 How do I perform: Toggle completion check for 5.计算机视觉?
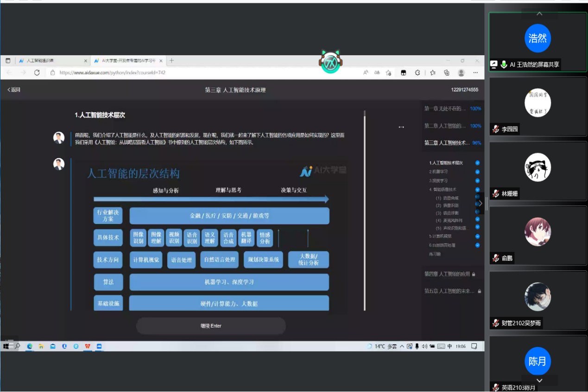point(477,236)
